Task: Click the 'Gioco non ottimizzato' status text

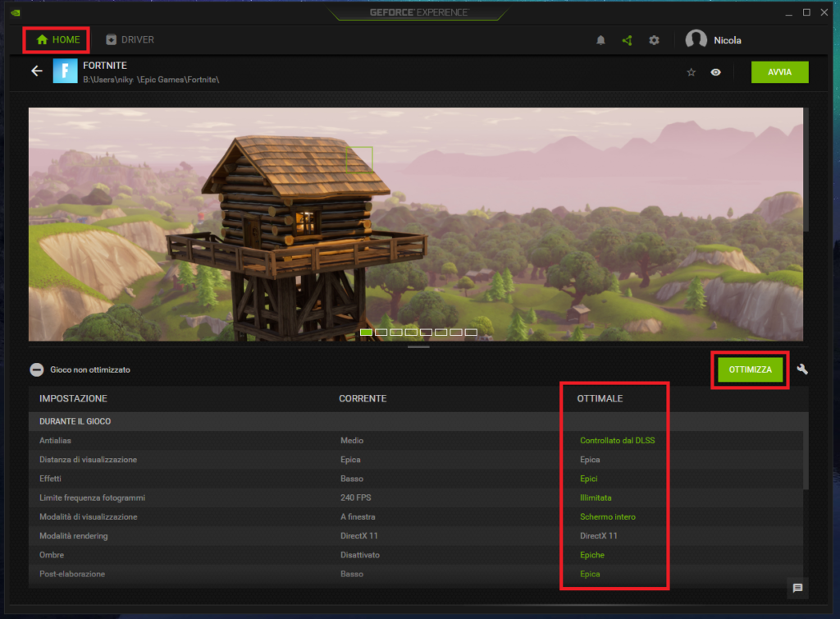Action: (90, 369)
